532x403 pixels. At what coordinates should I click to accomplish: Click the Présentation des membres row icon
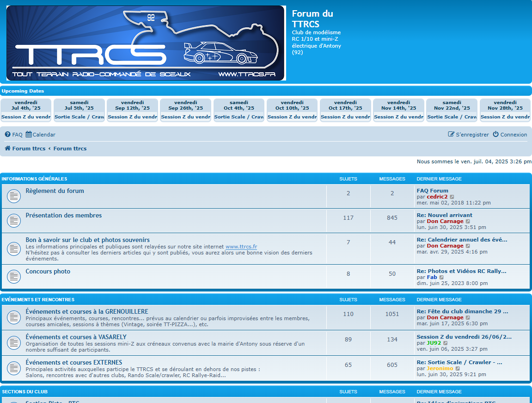click(x=14, y=221)
